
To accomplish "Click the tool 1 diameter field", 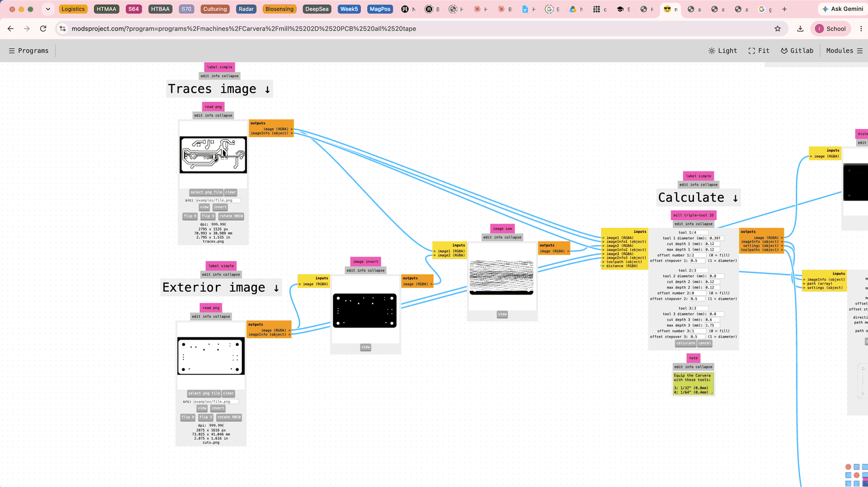I will click(x=716, y=238).
